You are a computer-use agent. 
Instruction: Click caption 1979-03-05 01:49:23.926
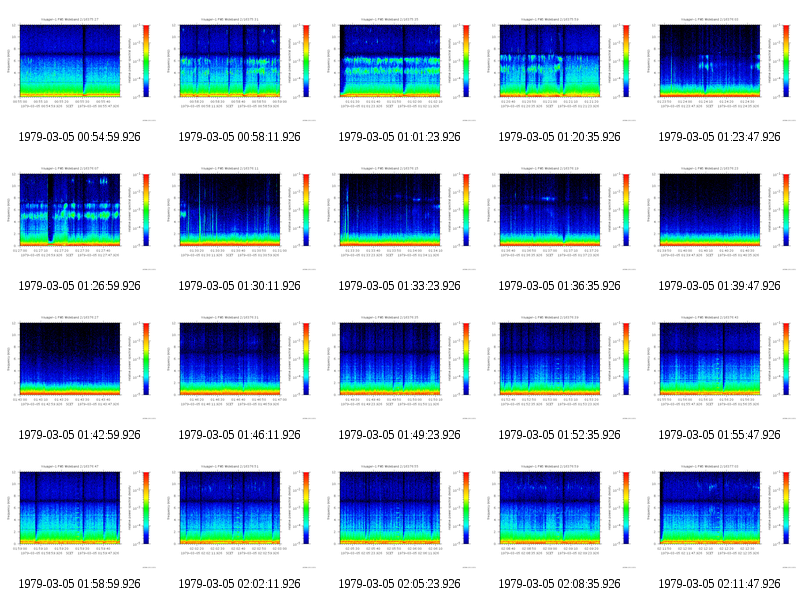click(x=399, y=435)
